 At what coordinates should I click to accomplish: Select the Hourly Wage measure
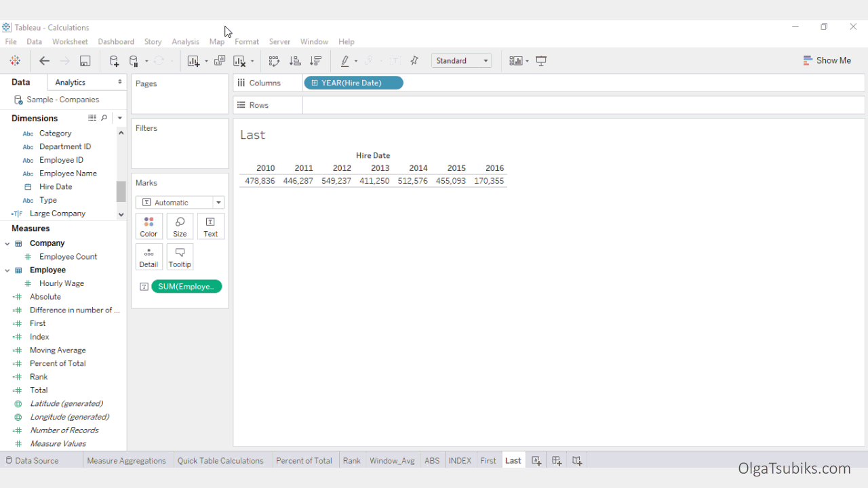(62, 283)
